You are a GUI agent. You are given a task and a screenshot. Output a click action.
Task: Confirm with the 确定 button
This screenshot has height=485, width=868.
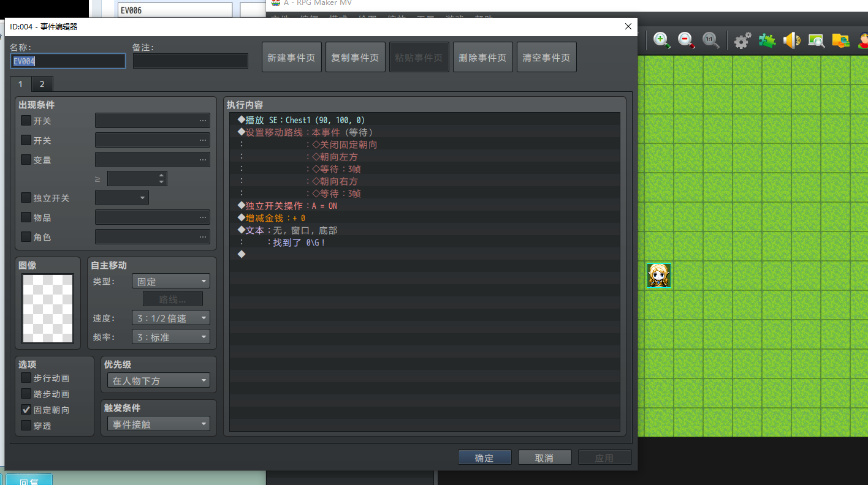[484, 457]
